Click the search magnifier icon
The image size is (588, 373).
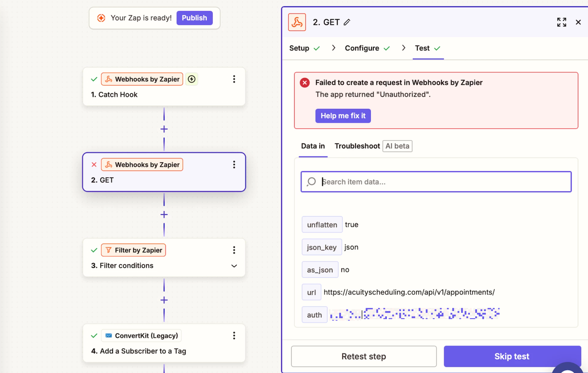[311, 182]
